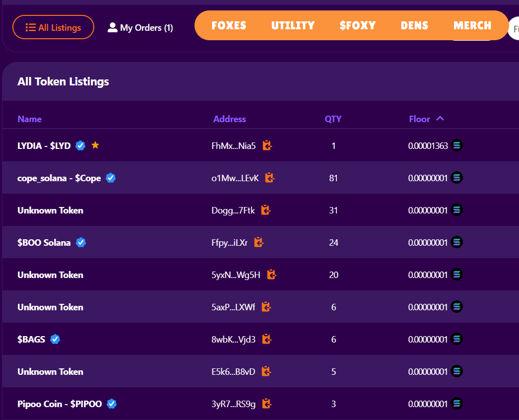The width and height of the screenshot is (519, 420).
Task: Click the address text Ffpy...iLXr
Action: tap(230, 243)
